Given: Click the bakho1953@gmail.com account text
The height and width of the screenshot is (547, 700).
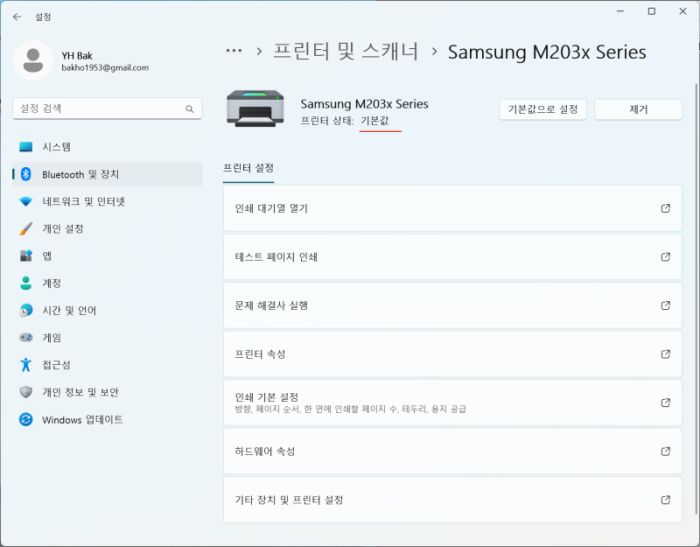Looking at the screenshot, I should [x=105, y=68].
